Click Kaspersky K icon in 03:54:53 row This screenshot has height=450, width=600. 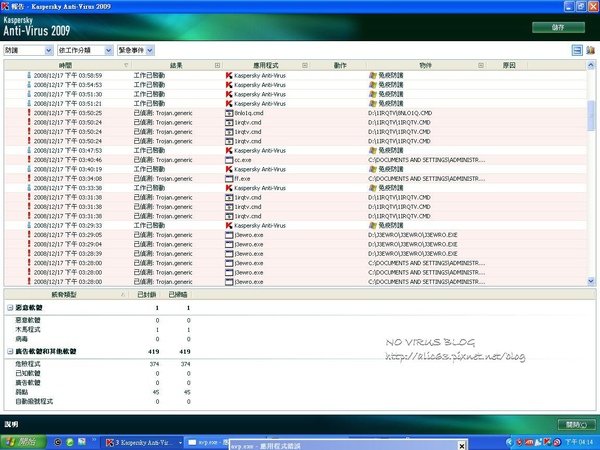(229, 85)
